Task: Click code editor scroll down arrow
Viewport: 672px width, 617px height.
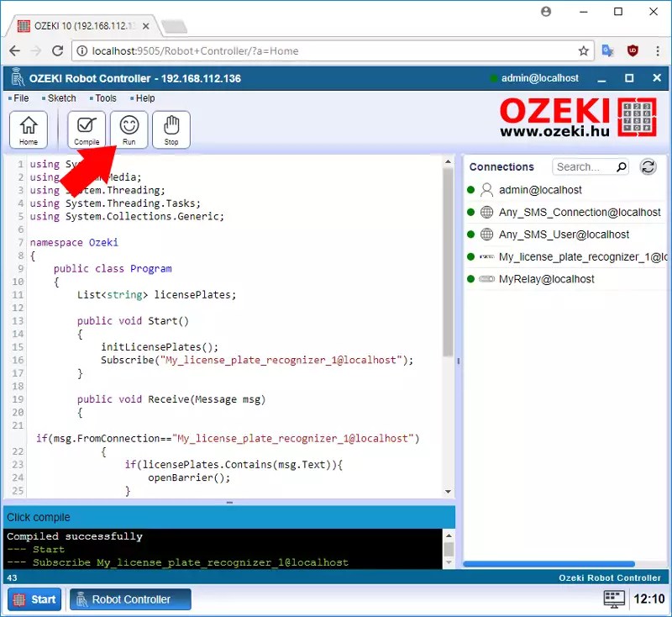Action: tap(448, 492)
